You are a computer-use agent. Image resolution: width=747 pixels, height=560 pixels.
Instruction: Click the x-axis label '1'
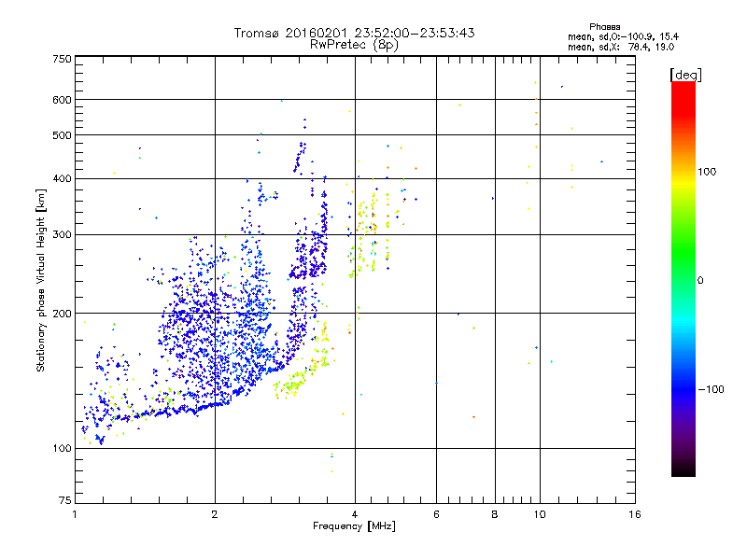pos(75,514)
